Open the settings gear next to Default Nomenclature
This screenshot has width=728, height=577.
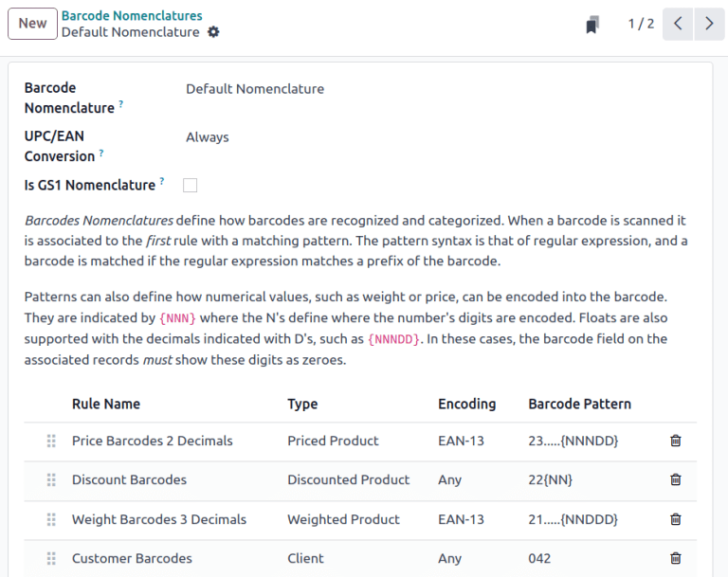(x=213, y=32)
